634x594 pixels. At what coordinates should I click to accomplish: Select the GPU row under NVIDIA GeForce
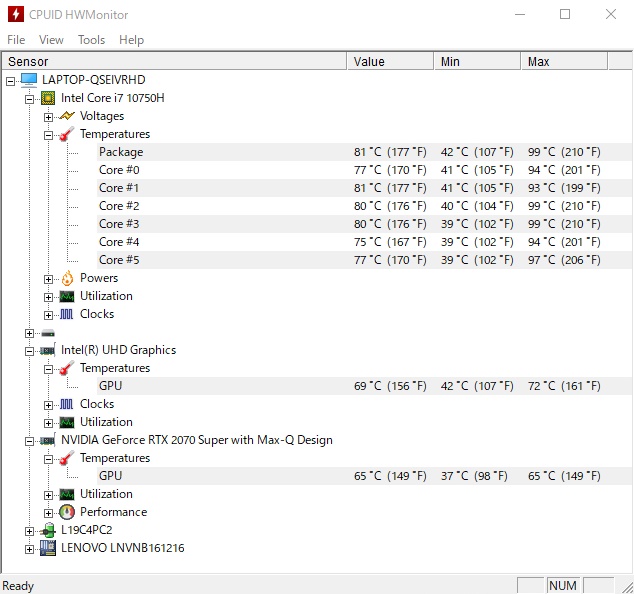click(x=365, y=476)
